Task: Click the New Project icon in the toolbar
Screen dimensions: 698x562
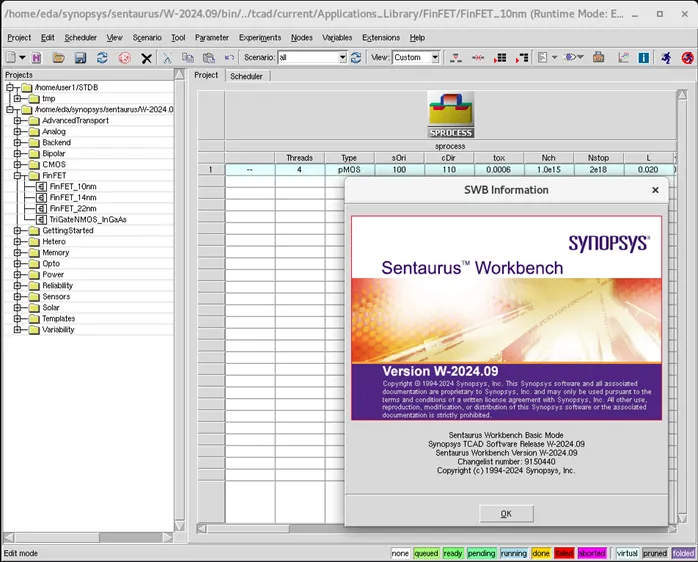Action: point(11,57)
